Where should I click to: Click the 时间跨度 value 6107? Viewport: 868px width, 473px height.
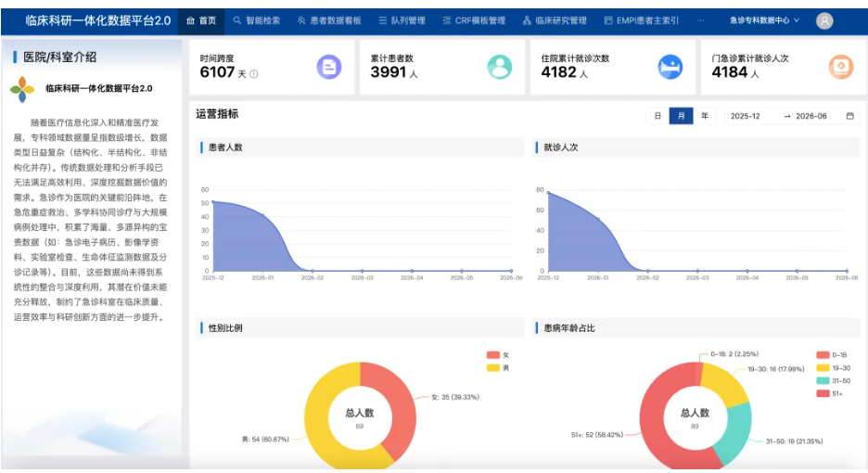[218, 72]
